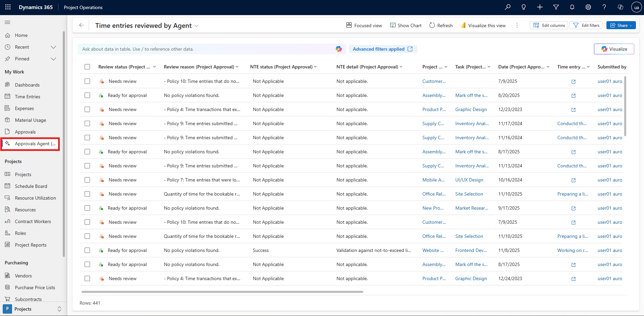
Task: Select the first Ready for approval row
Action: pyautogui.click(x=87, y=95)
